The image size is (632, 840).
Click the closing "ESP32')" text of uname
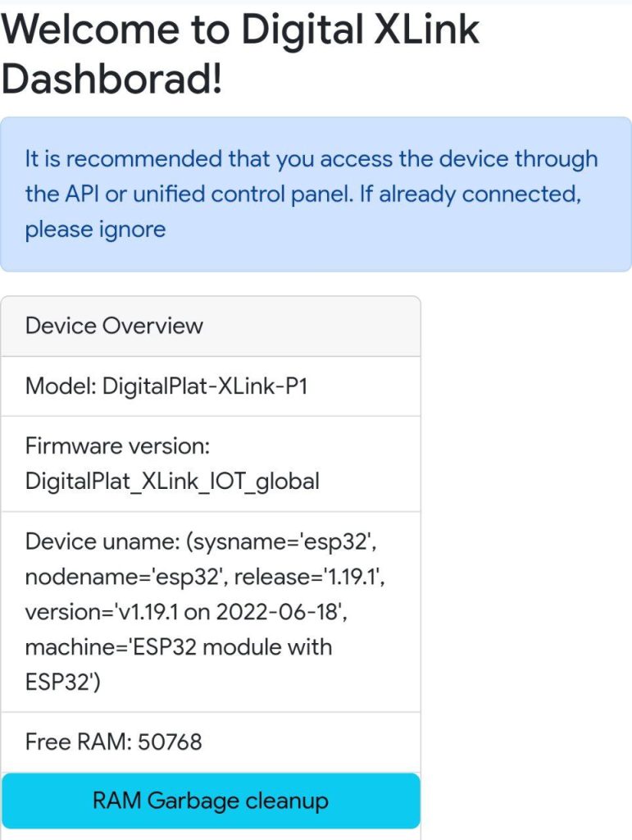63,682
